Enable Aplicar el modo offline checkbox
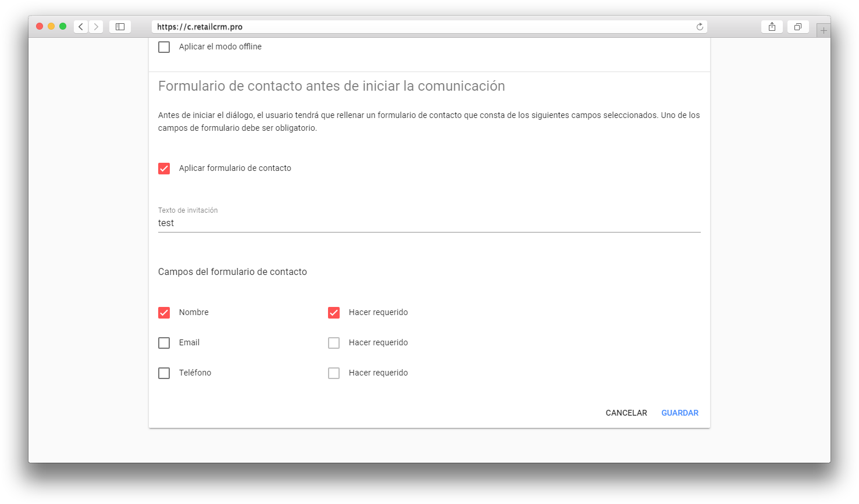 [164, 47]
